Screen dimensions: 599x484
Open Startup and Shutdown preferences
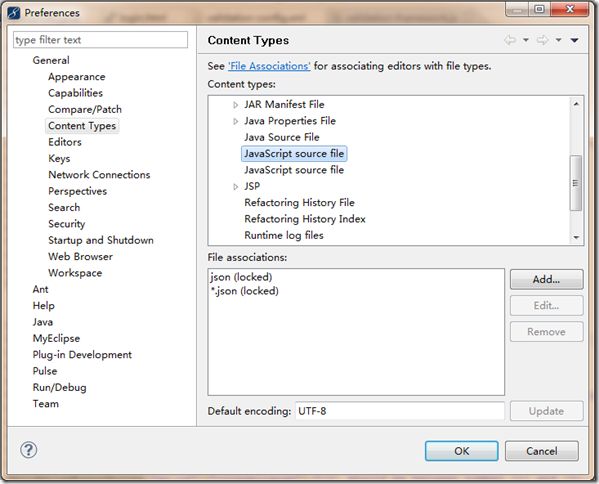101,240
